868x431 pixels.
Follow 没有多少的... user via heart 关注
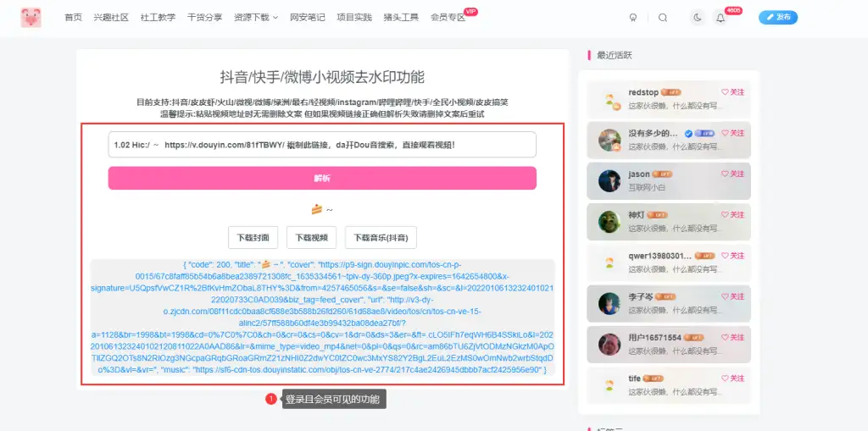pyautogui.click(x=733, y=133)
